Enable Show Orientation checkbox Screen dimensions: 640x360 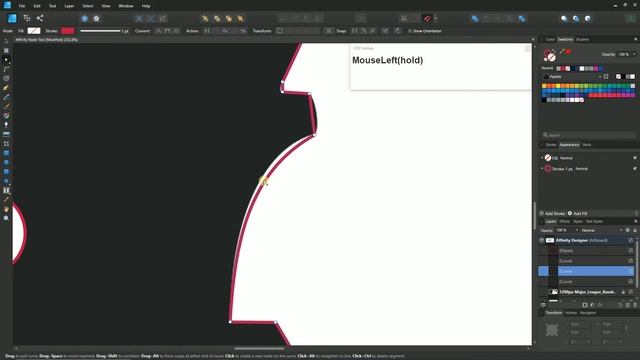pos(410,31)
